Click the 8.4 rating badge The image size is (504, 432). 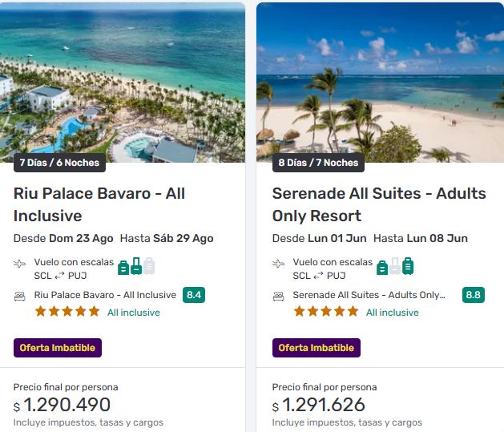pyautogui.click(x=194, y=295)
